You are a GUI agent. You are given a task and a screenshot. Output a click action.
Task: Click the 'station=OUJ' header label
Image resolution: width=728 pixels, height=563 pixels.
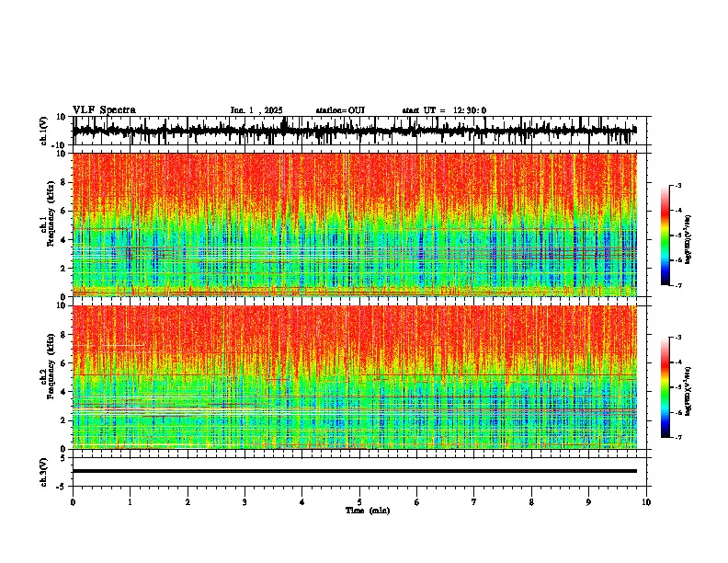coord(340,110)
